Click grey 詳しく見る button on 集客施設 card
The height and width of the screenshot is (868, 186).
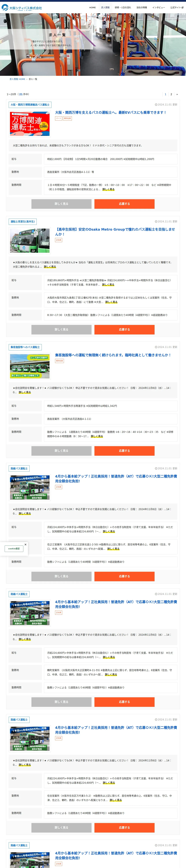point(61,451)
